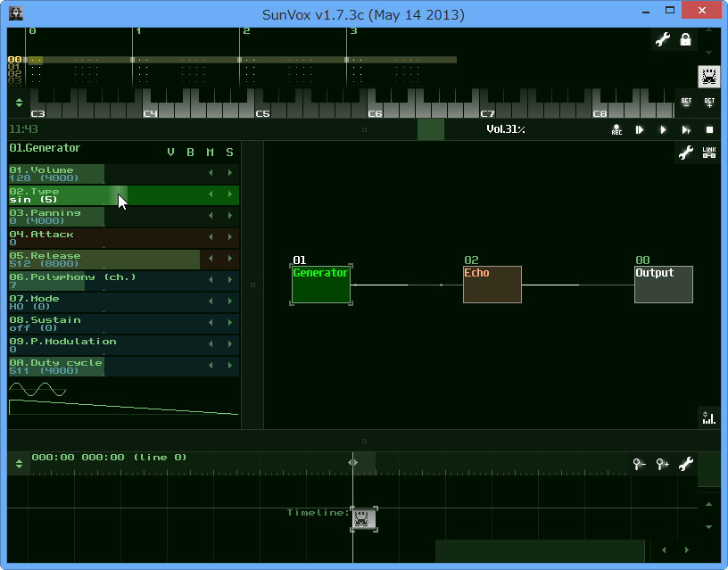Decrease the 01.Volume value with left arrow
728x570 pixels.
pos(211,173)
